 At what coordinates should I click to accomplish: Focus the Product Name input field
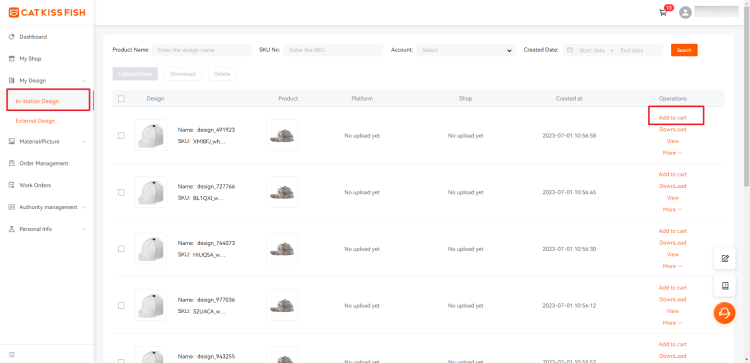201,50
